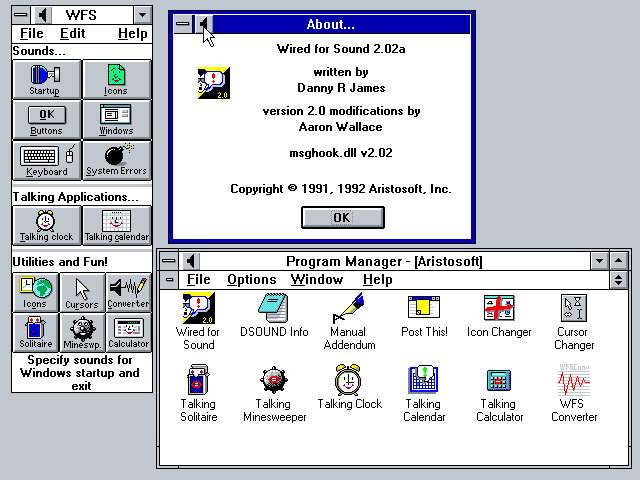The width and height of the screenshot is (640, 480).
Task: Launch Talking clock from WFS panel
Action: click(x=47, y=225)
